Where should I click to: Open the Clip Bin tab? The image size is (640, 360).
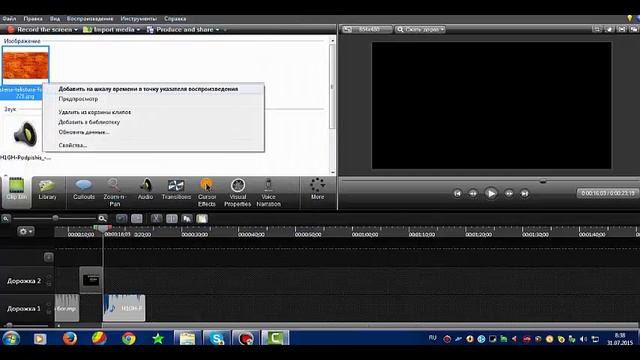point(16,192)
